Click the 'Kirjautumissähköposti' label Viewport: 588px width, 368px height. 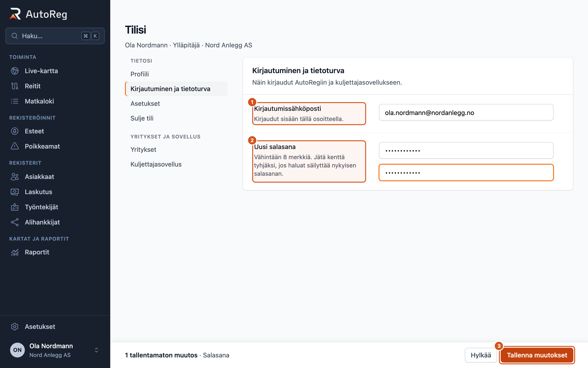pyautogui.click(x=287, y=109)
